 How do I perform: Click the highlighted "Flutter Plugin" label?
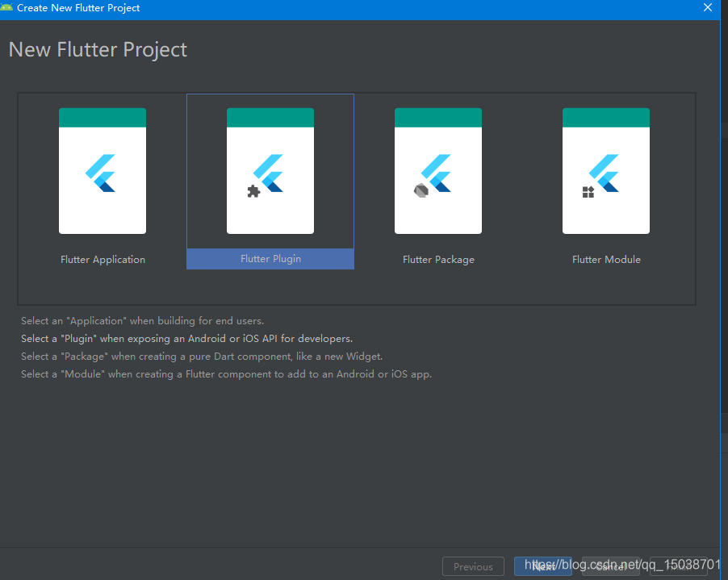coord(270,259)
